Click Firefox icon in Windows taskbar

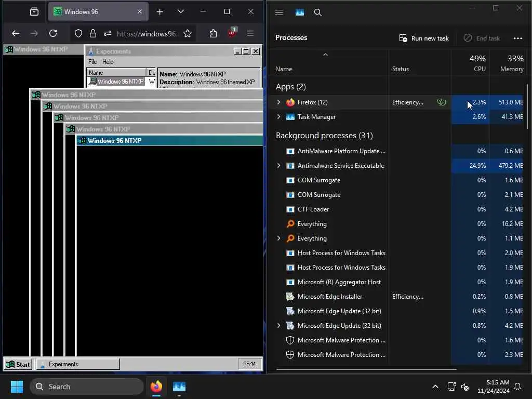156,387
